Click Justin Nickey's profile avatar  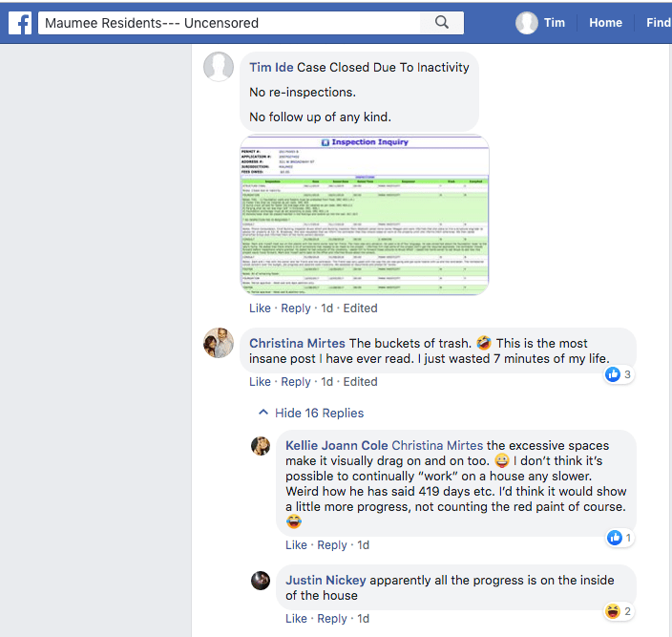(x=261, y=581)
